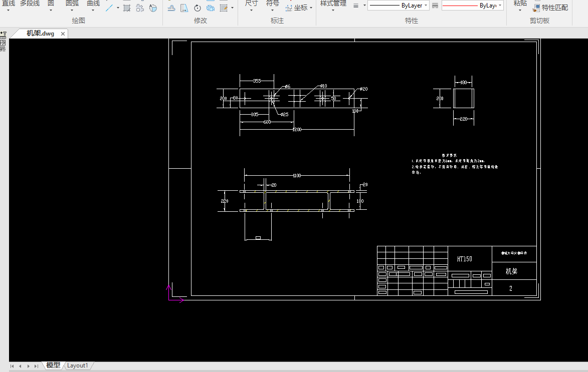Click the 355 dimension text
Image resolution: width=588 pixels, height=372 pixels.
pos(257,81)
